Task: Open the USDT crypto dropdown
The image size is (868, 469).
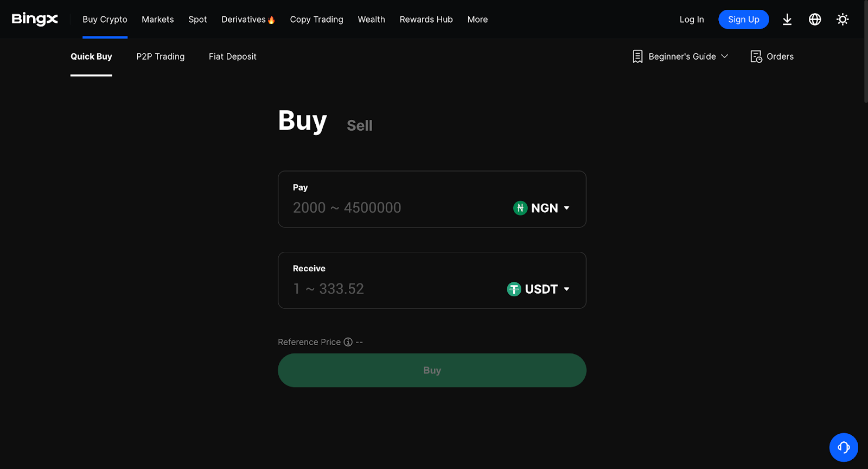Action: [x=538, y=289]
